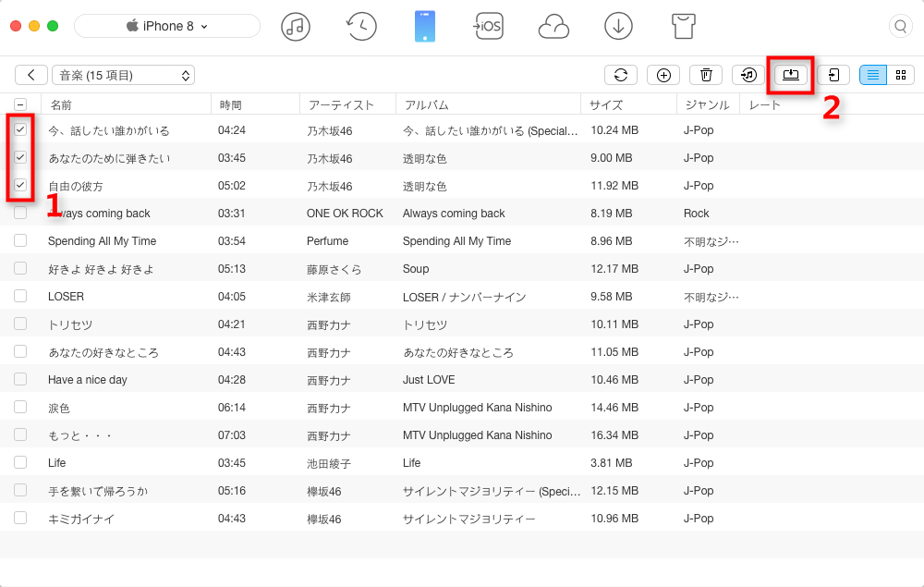Click size 16.34 MB

coord(614,435)
